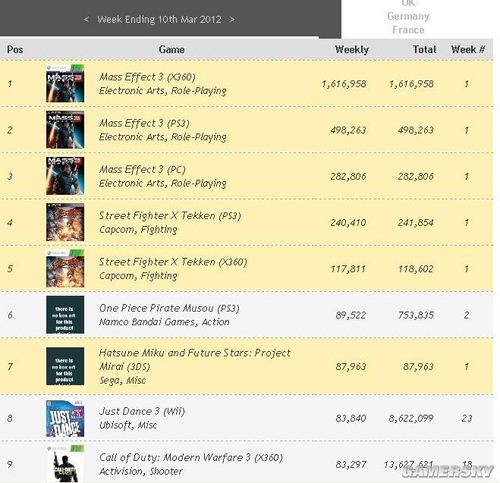Advance to next week using right arrow
Image resolution: width=500 pixels, height=483 pixels.
[x=232, y=19]
